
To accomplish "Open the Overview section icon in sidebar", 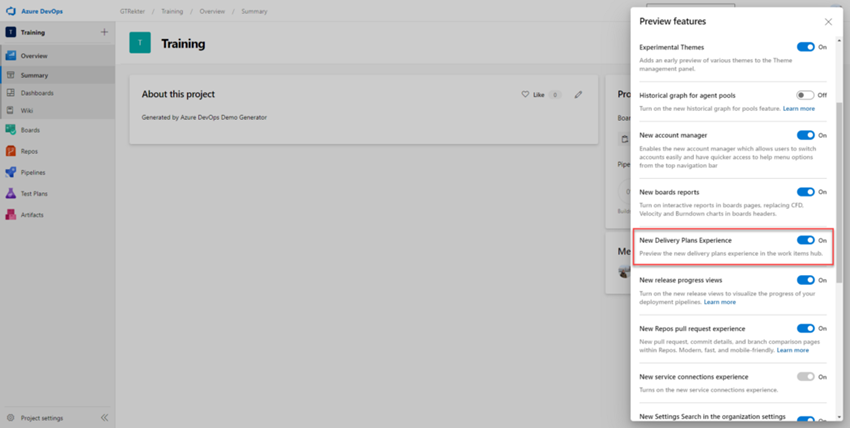I will pyautogui.click(x=10, y=55).
